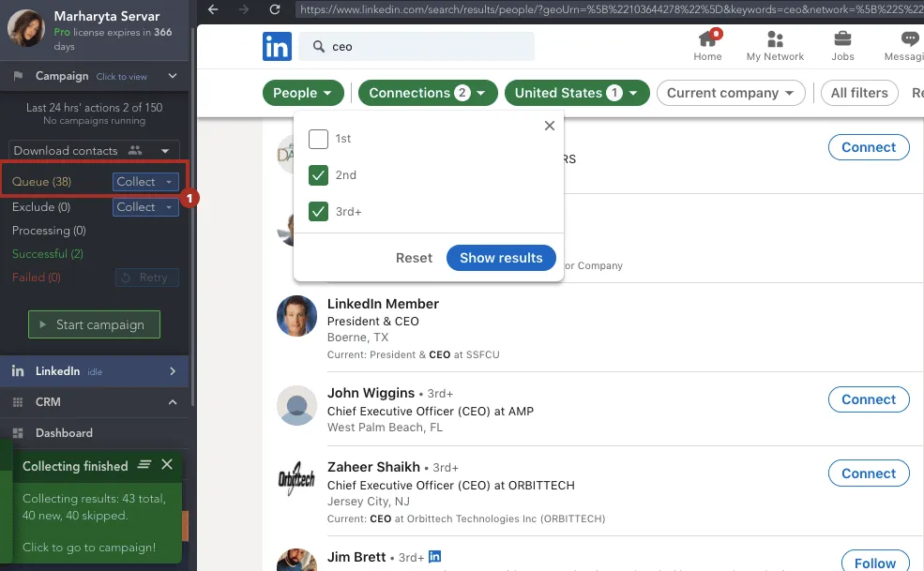Click 'Collecting results: 43 total' text

(x=95, y=499)
